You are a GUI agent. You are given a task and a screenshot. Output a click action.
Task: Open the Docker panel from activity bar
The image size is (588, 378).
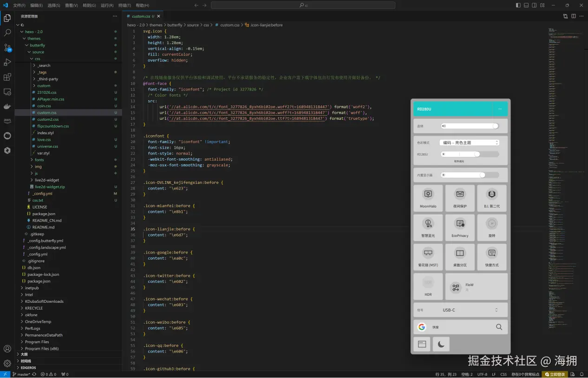[x=7, y=106]
